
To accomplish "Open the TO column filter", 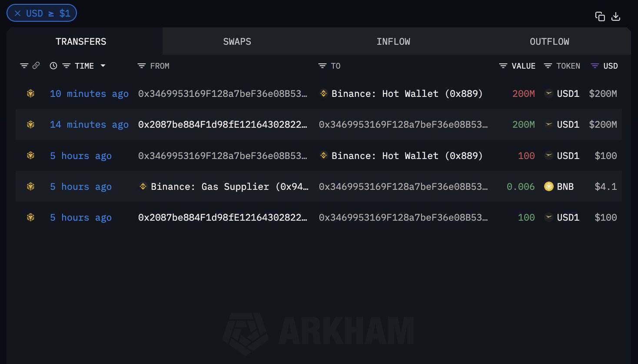I will [322, 66].
